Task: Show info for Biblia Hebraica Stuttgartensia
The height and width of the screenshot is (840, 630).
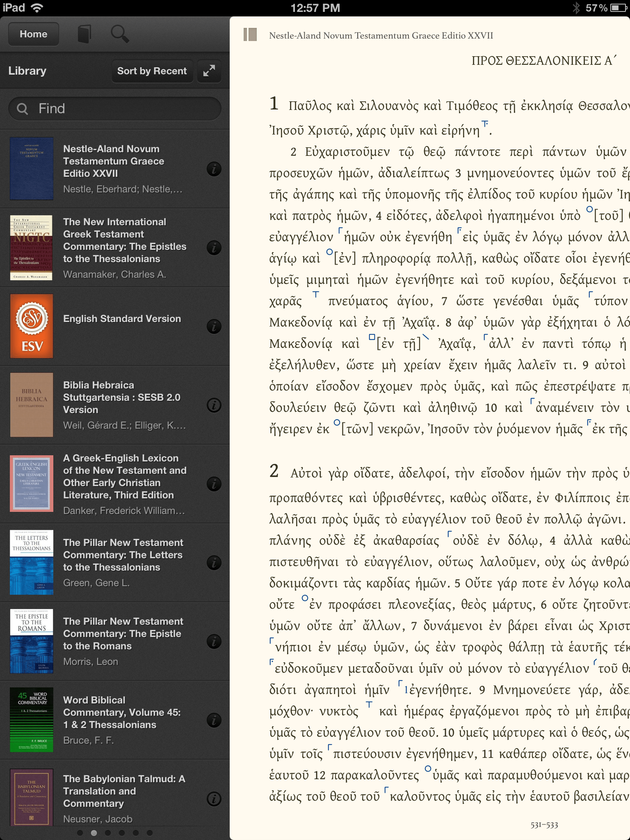Action: click(214, 405)
